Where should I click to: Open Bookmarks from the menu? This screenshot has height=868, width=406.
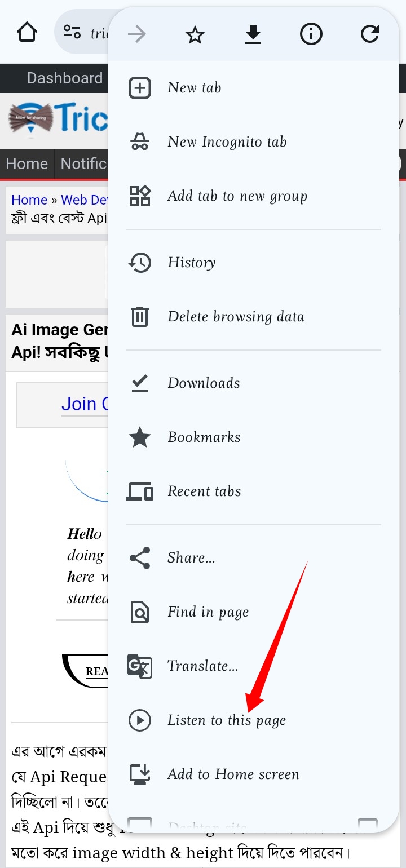(204, 437)
